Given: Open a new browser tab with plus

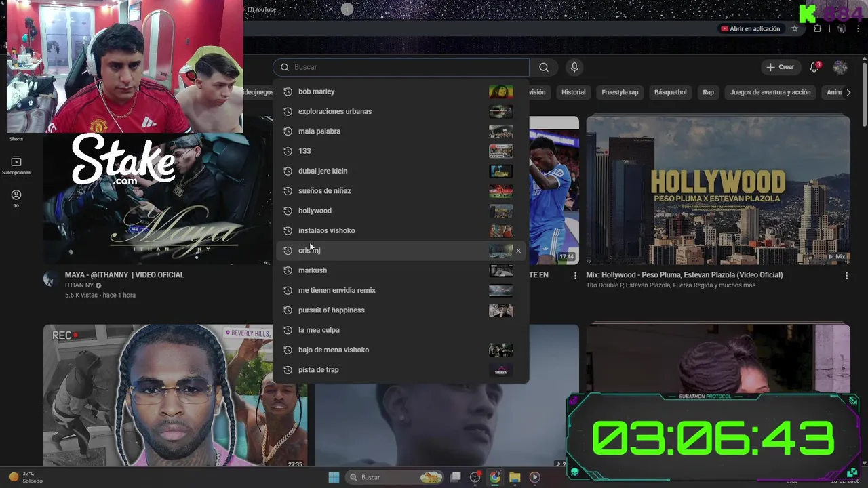Looking at the screenshot, I should [347, 9].
